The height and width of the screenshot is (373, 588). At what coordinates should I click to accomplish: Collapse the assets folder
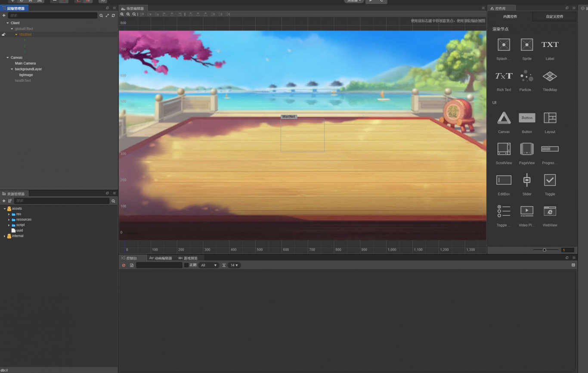[5, 208]
